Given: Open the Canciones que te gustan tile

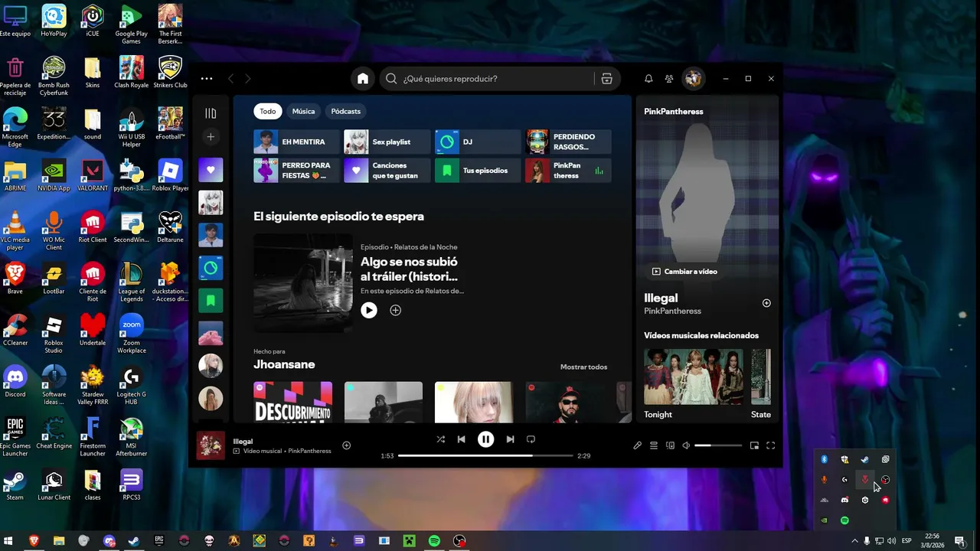Looking at the screenshot, I should pos(387,171).
